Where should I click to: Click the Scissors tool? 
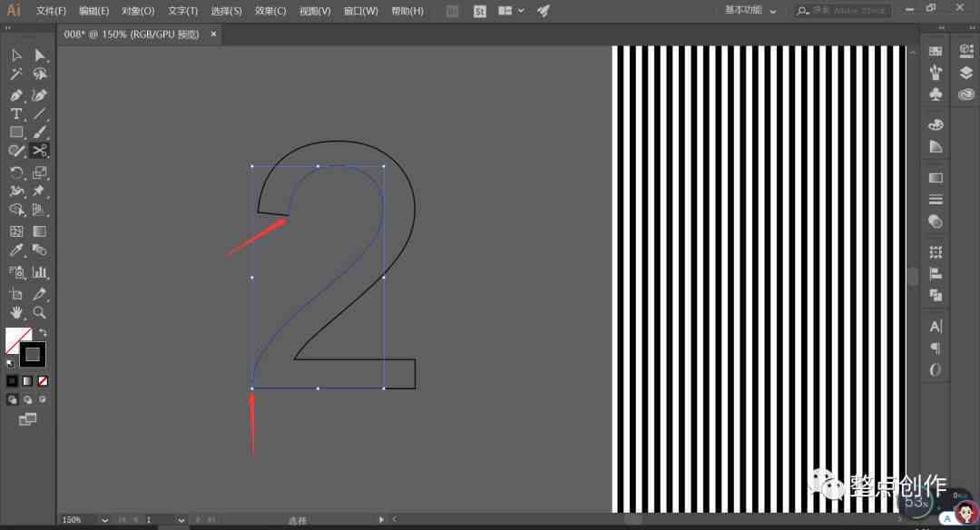coord(39,151)
